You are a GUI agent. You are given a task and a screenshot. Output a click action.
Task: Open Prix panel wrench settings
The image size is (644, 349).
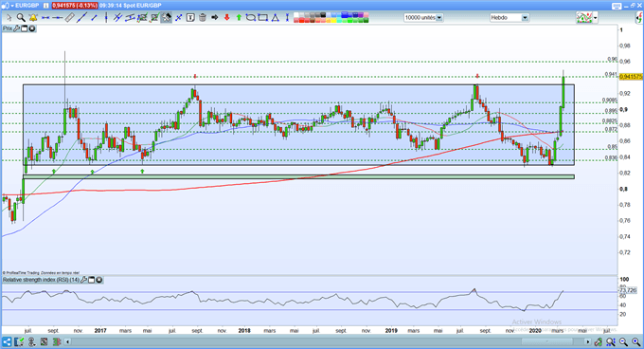point(16,28)
